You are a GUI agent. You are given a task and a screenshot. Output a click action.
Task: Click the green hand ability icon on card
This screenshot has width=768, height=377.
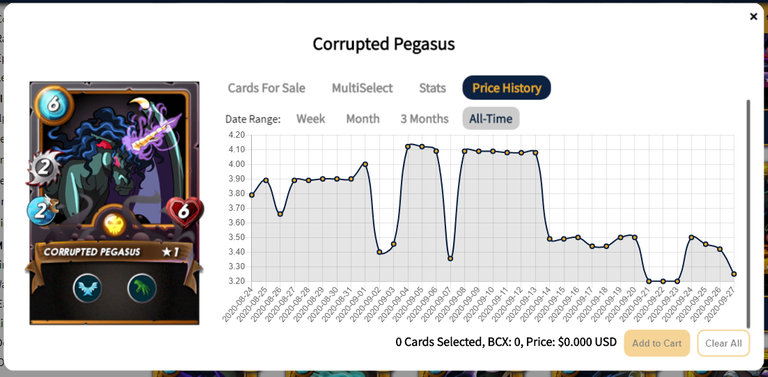click(142, 288)
